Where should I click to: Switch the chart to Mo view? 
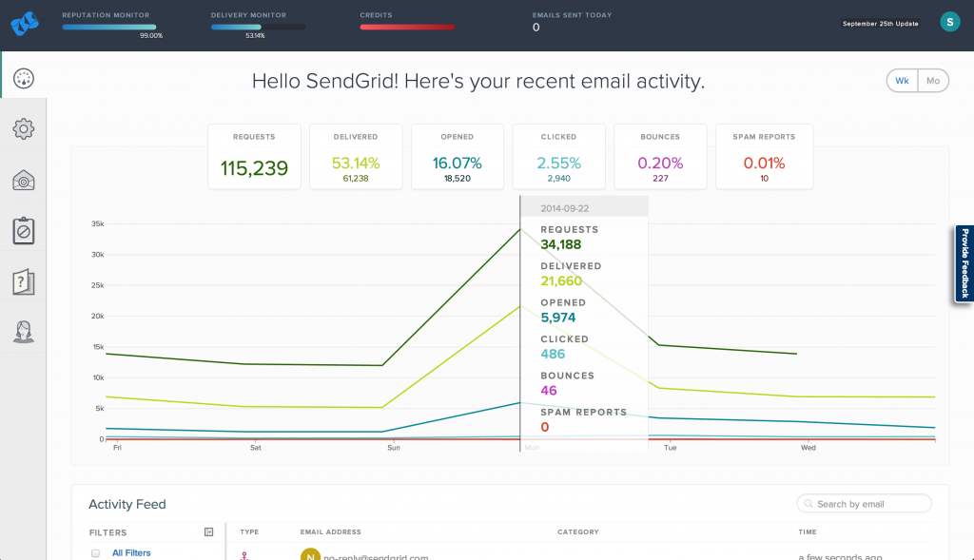coord(933,81)
